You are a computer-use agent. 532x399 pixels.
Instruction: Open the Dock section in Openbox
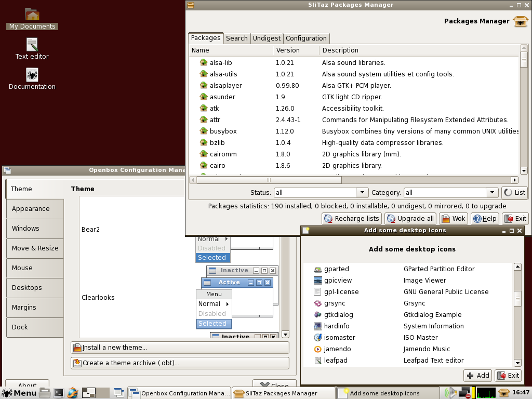click(35, 327)
